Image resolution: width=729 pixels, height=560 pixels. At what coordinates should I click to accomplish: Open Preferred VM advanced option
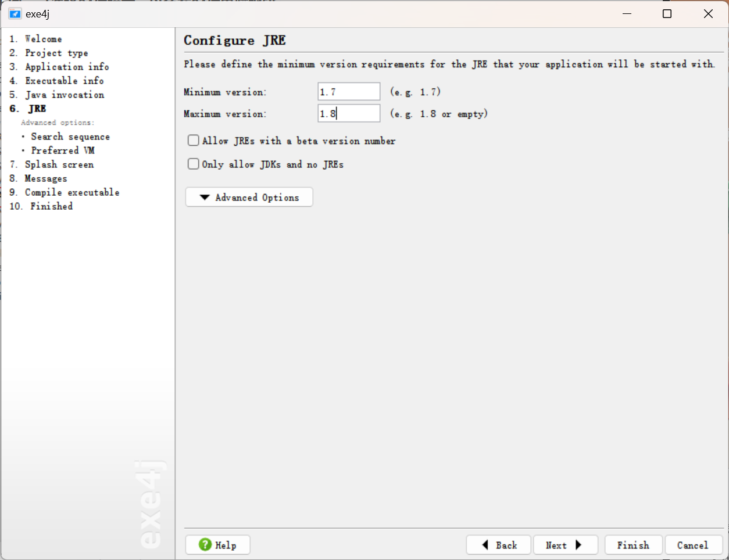pyautogui.click(x=63, y=150)
